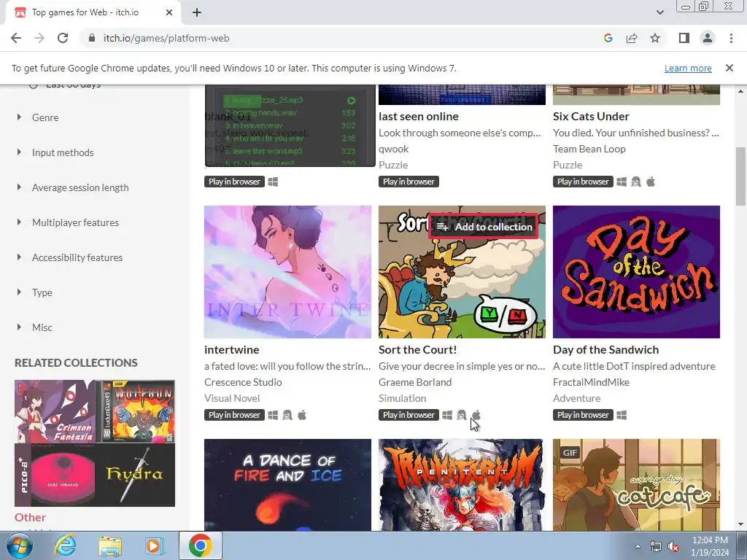
Task: Add Sort the Court! to collection
Action: click(x=484, y=227)
